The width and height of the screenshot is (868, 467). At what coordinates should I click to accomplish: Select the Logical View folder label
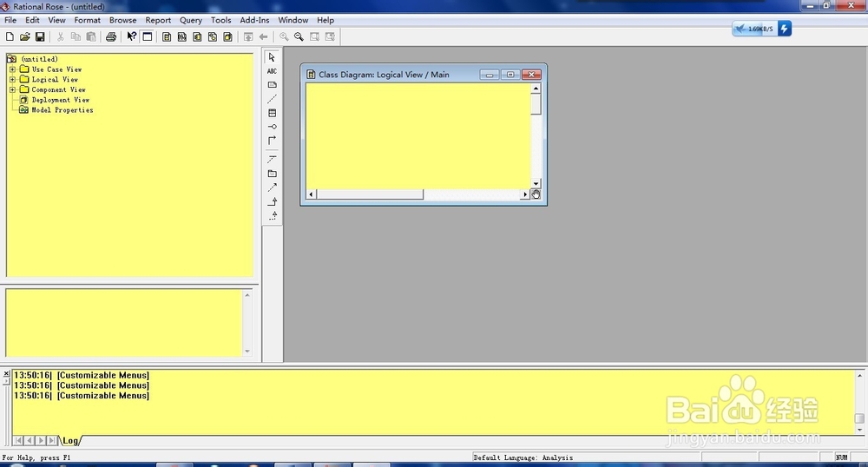[55, 79]
